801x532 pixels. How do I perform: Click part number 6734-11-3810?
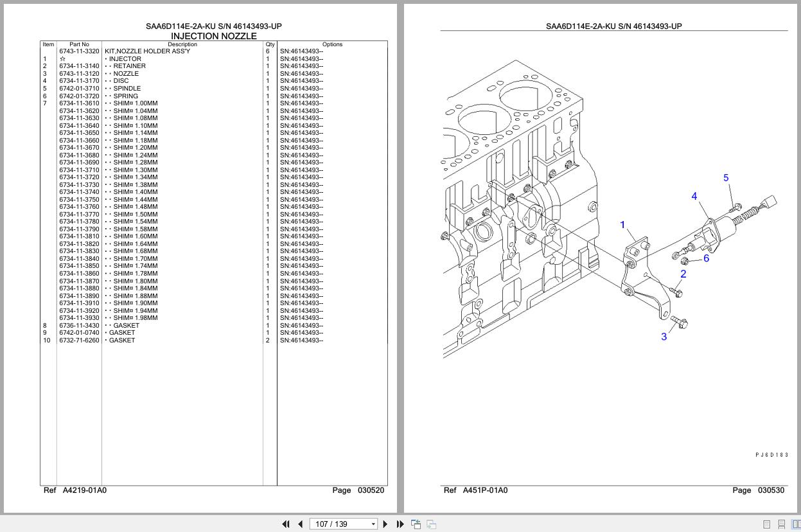(x=80, y=236)
